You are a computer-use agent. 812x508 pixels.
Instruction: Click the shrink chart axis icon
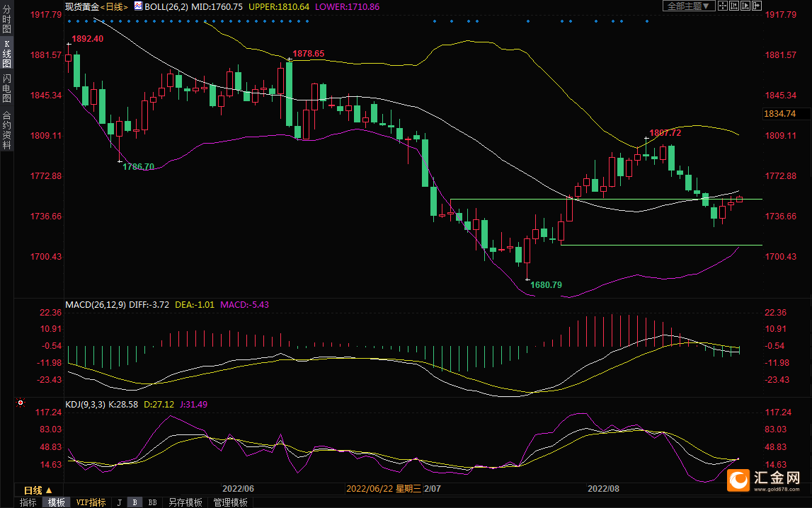(x=734, y=6)
